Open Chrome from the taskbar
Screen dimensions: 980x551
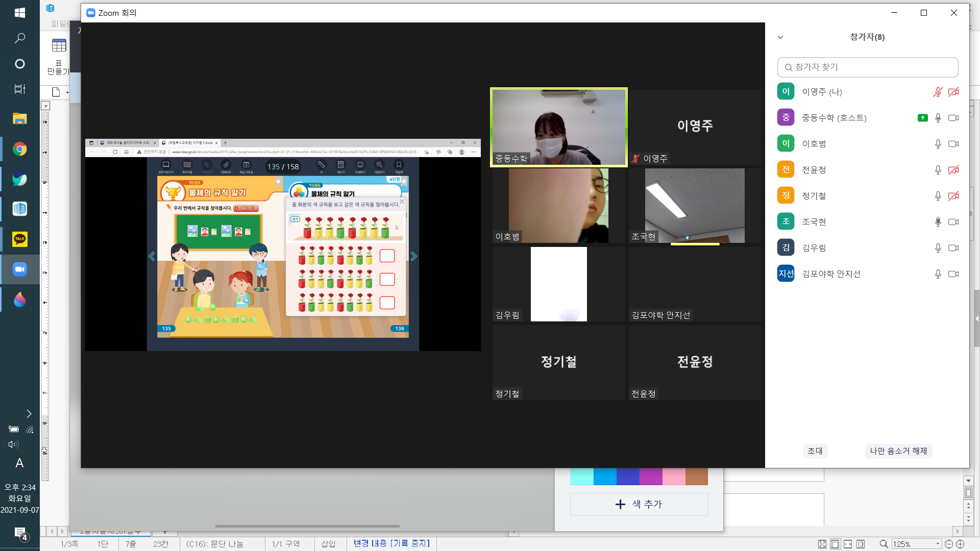point(20,149)
